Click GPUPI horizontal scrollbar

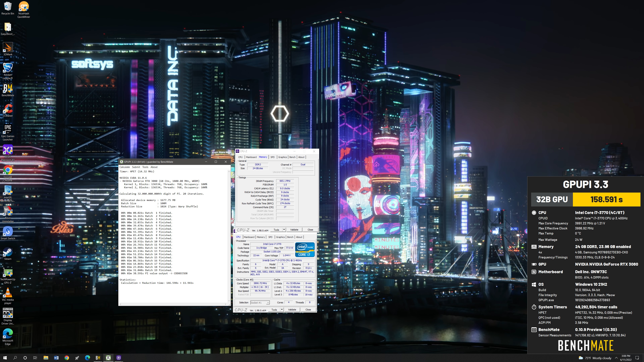coord(173,304)
